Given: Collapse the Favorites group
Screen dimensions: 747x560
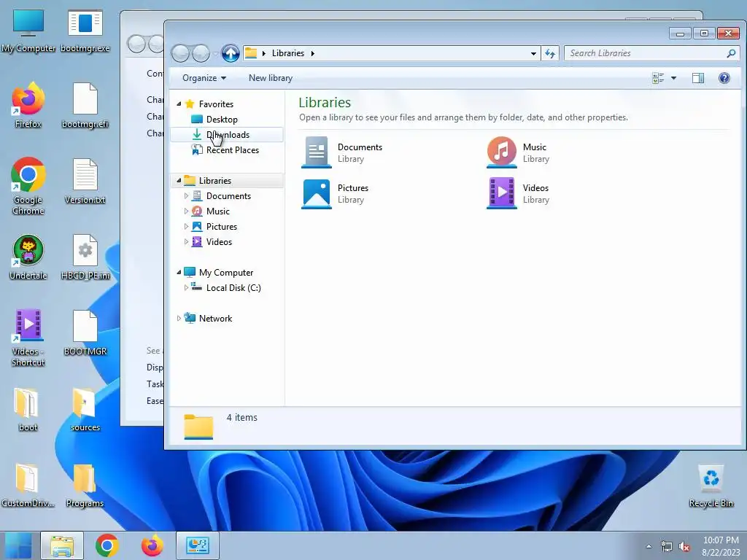Looking at the screenshot, I should pyautogui.click(x=179, y=104).
